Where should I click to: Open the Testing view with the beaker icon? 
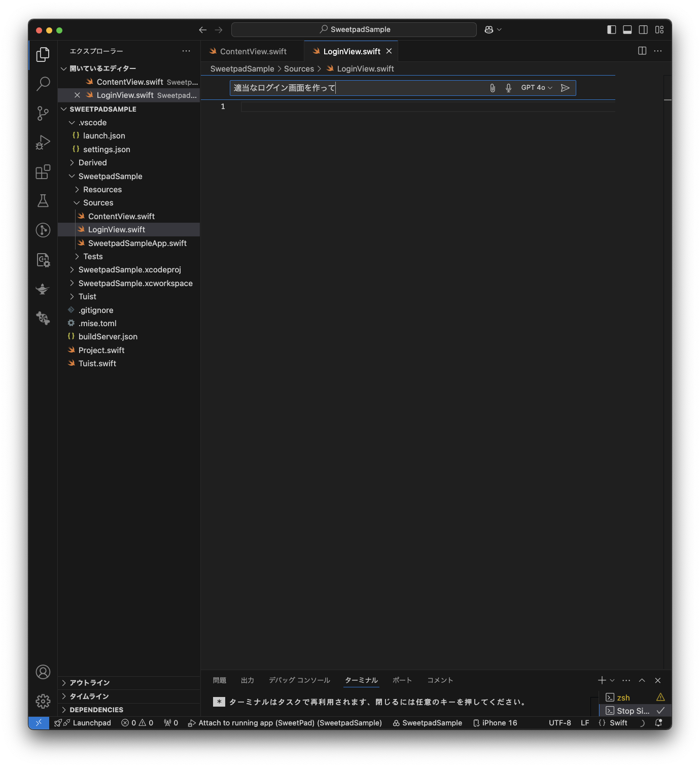43,201
